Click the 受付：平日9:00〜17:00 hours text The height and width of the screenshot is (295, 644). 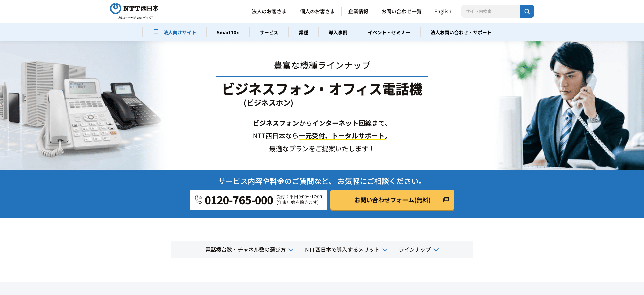click(x=299, y=197)
